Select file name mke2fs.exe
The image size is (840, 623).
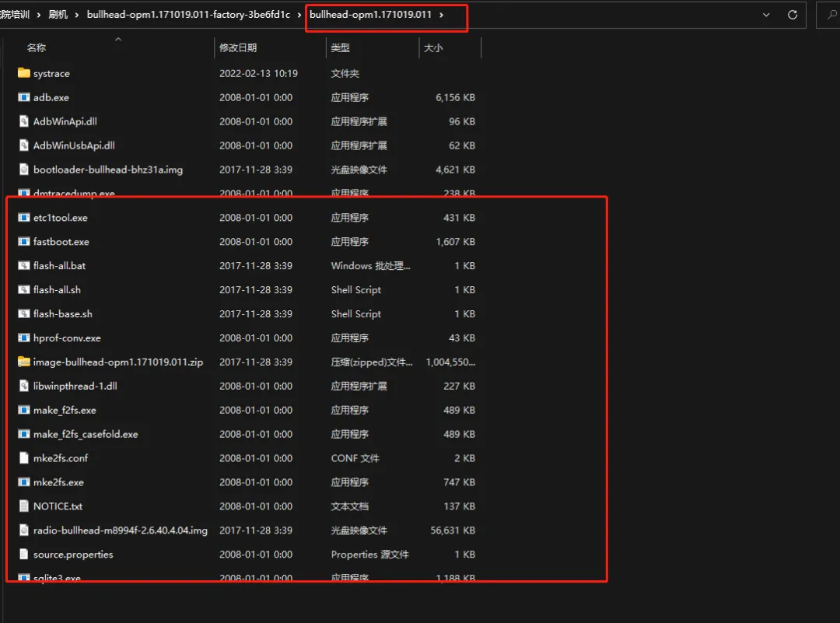(x=58, y=483)
